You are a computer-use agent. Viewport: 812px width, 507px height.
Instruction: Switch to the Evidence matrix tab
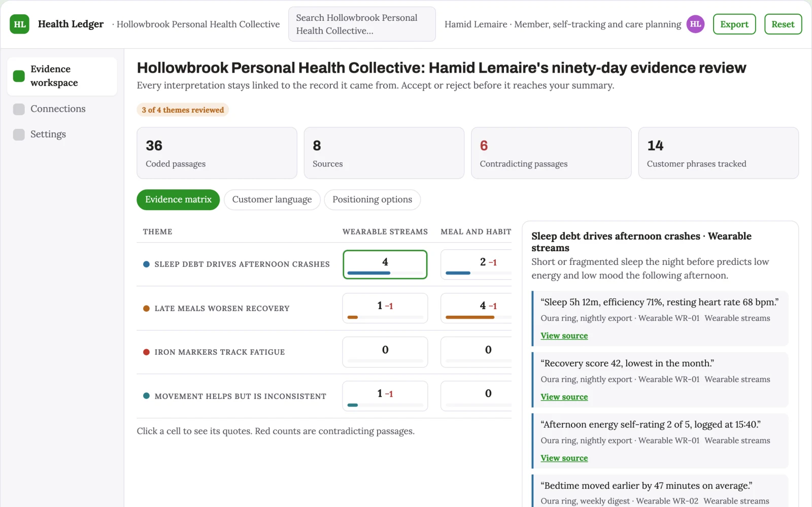pos(178,200)
